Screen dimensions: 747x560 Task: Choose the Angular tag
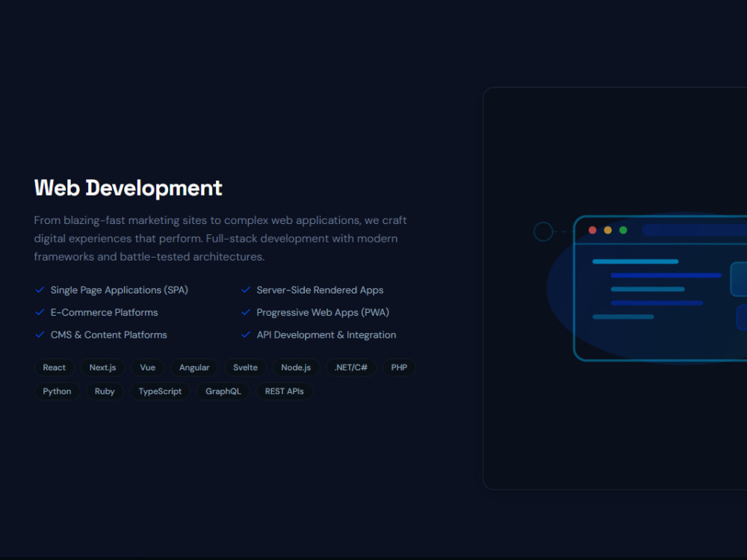point(194,367)
